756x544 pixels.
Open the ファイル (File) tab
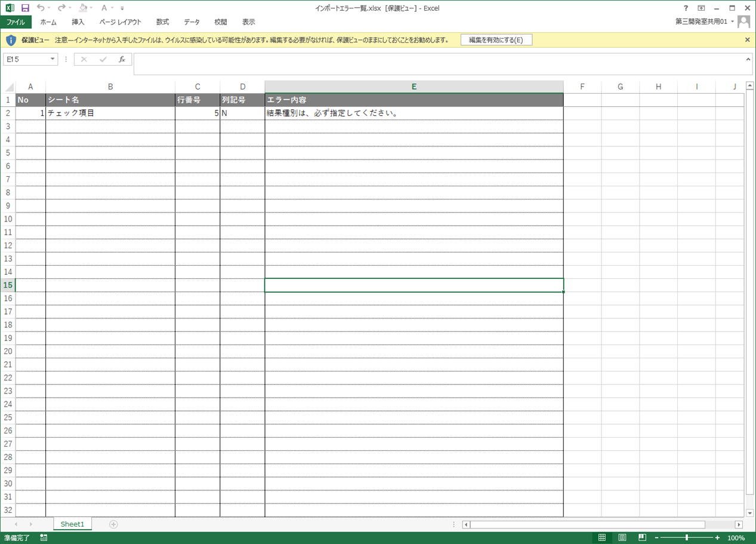pos(16,22)
